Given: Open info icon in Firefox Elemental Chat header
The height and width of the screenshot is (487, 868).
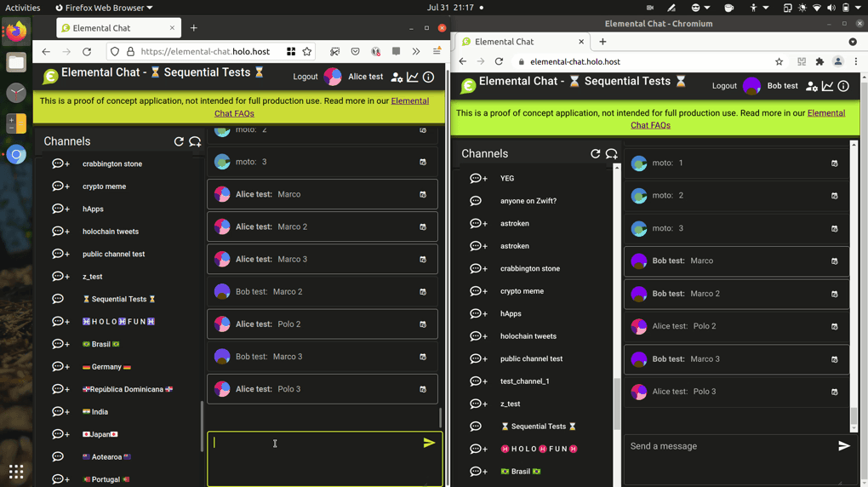Looking at the screenshot, I should coord(428,77).
